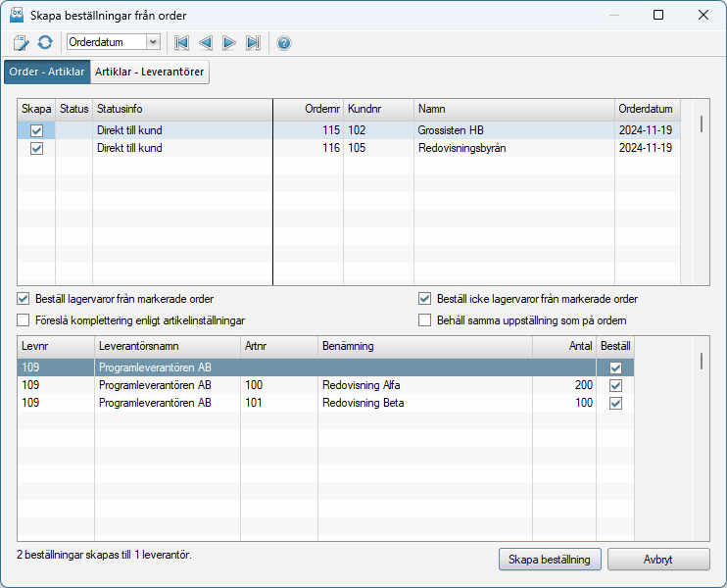
Task: Go to the previous record
Action: coord(205,42)
